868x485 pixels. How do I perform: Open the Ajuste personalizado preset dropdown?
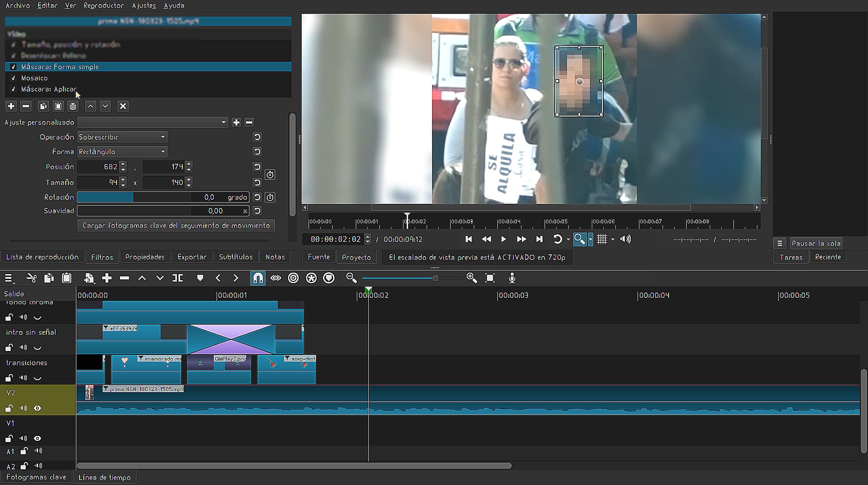pyautogui.click(x=153, y=123)
